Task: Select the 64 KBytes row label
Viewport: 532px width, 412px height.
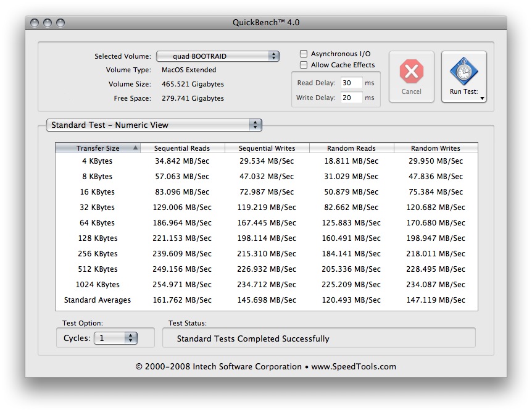Action: coord(98,223)
